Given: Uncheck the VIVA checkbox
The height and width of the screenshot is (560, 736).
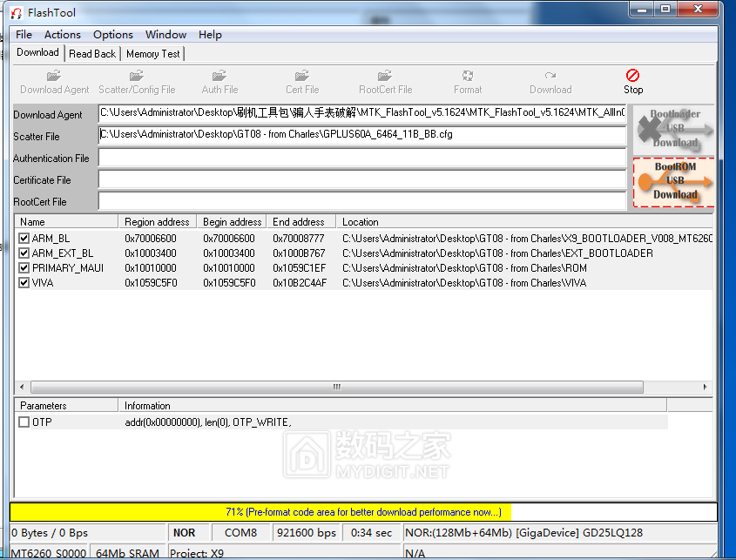Looking at the screenshot, I should pos(24,283).
